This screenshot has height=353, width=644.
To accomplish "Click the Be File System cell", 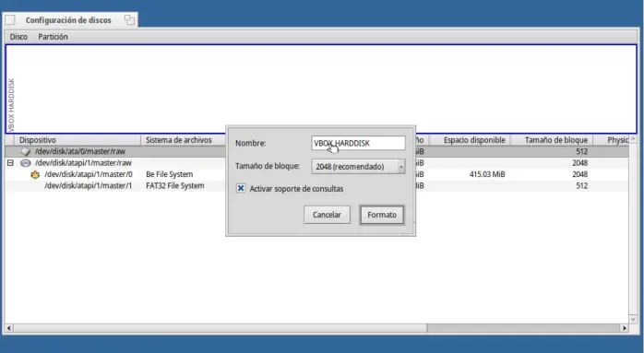I will 169,174.
